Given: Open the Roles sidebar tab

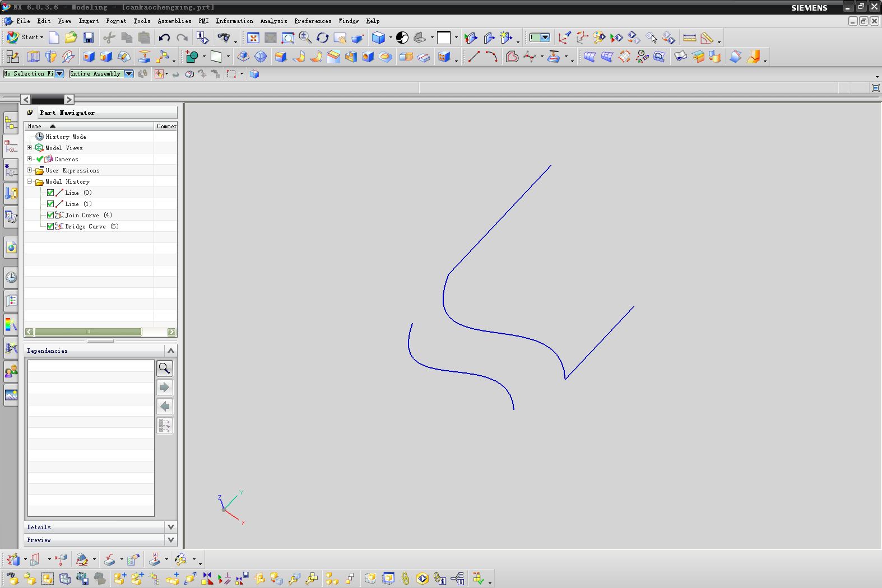Looking at the screenshot, I should 11,371.
